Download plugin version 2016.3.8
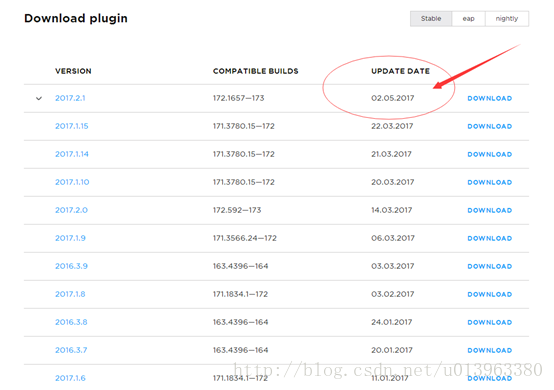Viewport: 554px width, 390px height. (489, 323)
